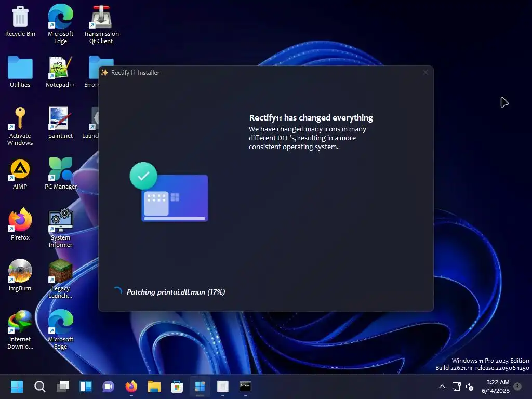Open Microsoft Store from the taskbar
This screenshot has width=532, height=399.
click(x=177, y=386)
